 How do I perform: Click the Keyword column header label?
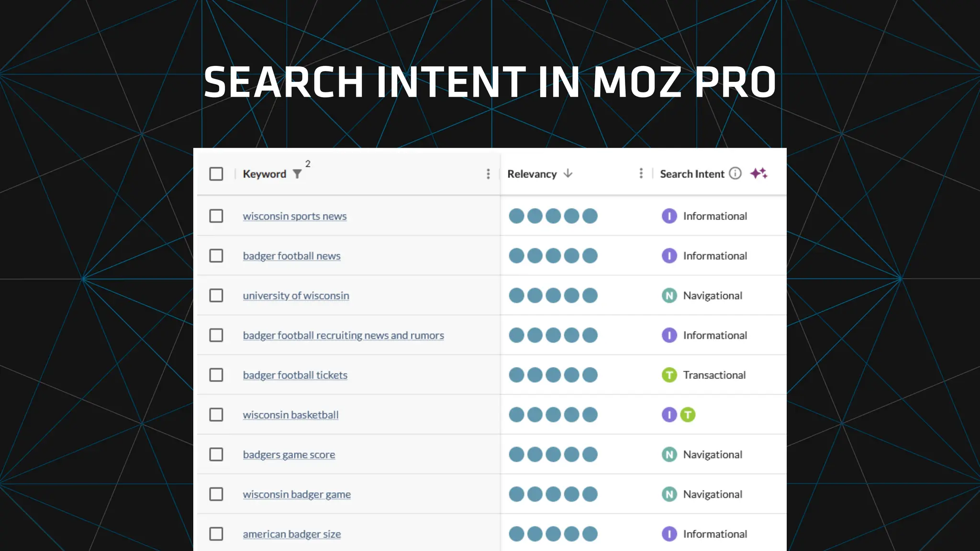pos(265,174)
